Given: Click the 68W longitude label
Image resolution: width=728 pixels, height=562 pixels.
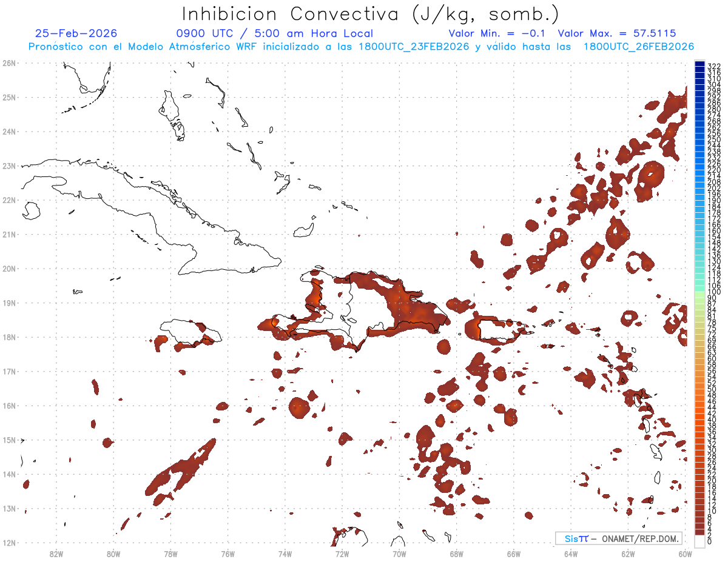Looking at the screenshot, I should point(457,554).
